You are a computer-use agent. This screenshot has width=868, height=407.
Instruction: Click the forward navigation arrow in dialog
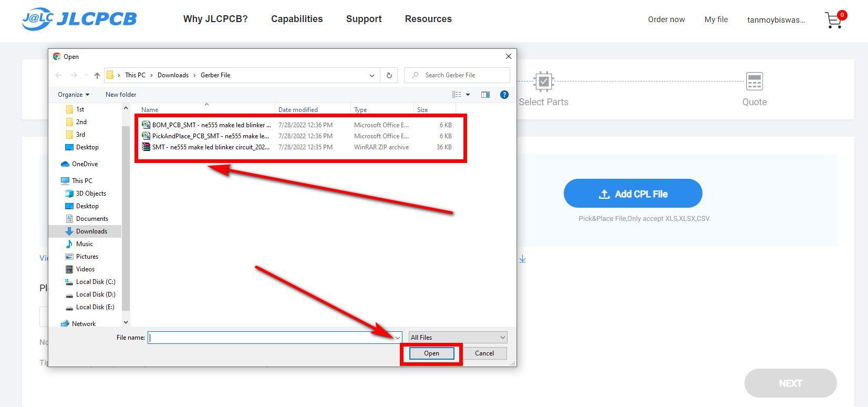pos(74,75)
